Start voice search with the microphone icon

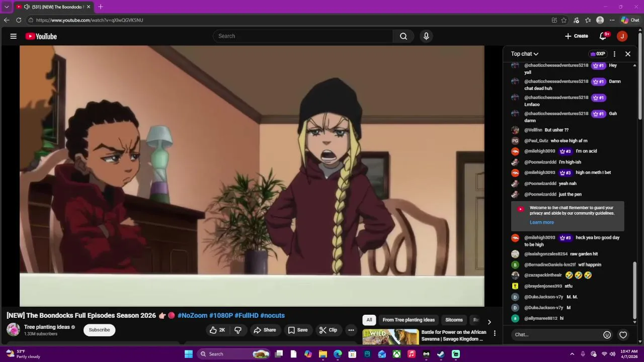point(426,36)
